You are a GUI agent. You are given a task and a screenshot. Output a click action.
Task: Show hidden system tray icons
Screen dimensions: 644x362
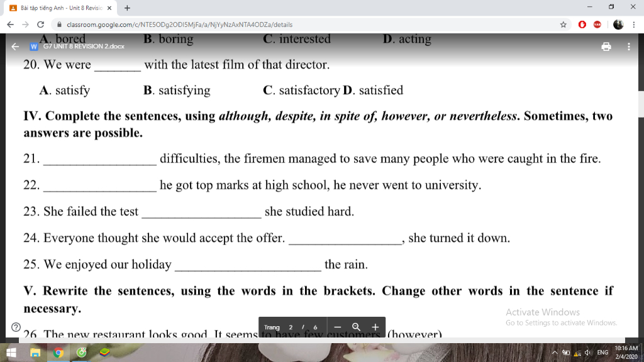point(555,353)
